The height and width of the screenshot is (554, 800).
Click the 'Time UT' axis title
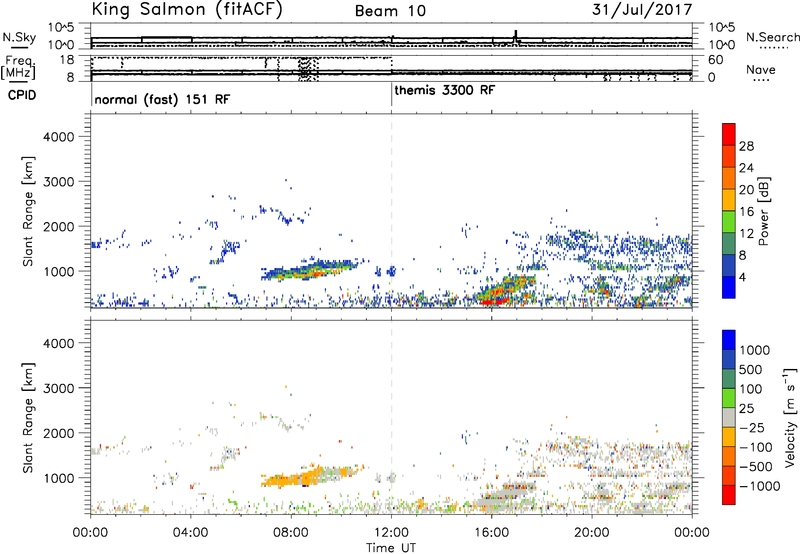391,548
